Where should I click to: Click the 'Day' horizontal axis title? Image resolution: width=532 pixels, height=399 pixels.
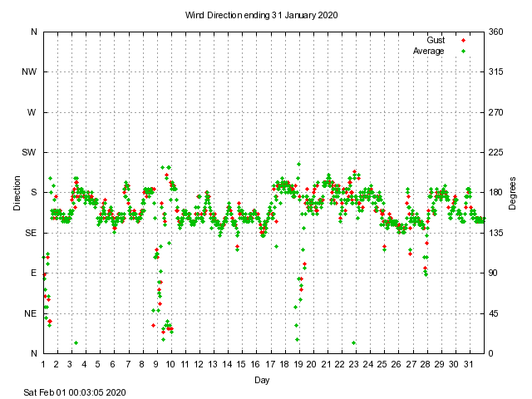coord(262,380)
